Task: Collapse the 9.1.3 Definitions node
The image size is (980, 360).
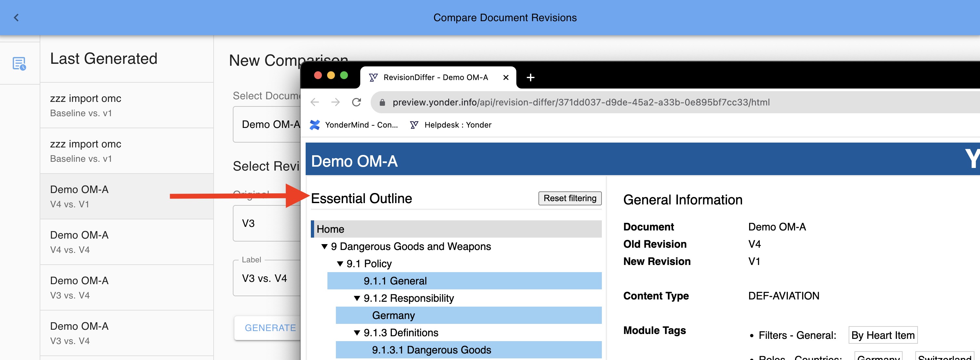Action: (x=357, y=333)
